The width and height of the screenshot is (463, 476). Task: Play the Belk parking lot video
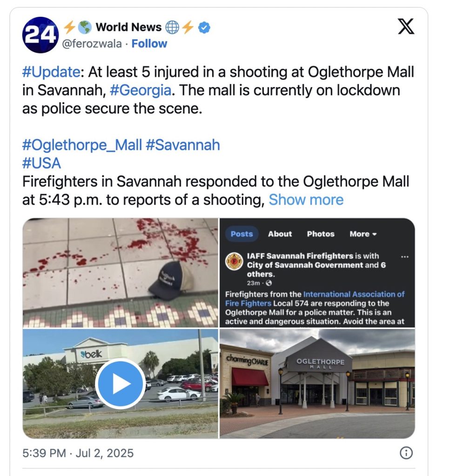[x=121, y=383]
